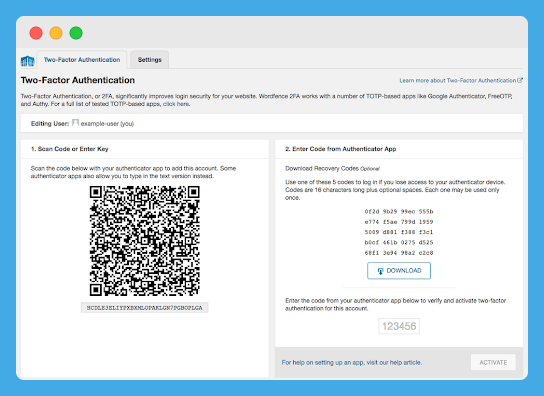Click the ACTIVATE button

(x=493, y=362)
